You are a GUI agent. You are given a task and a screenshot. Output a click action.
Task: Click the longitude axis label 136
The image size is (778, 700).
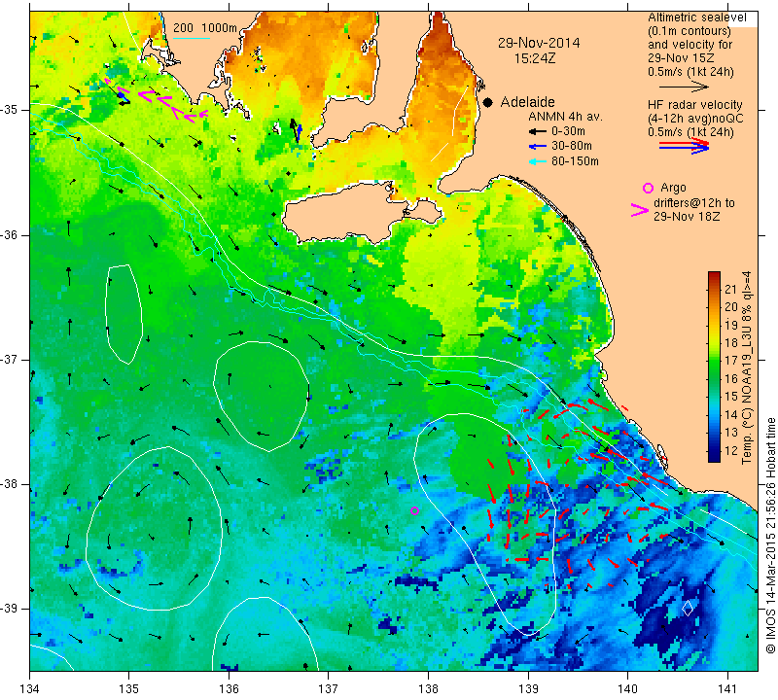pos(229,689)
